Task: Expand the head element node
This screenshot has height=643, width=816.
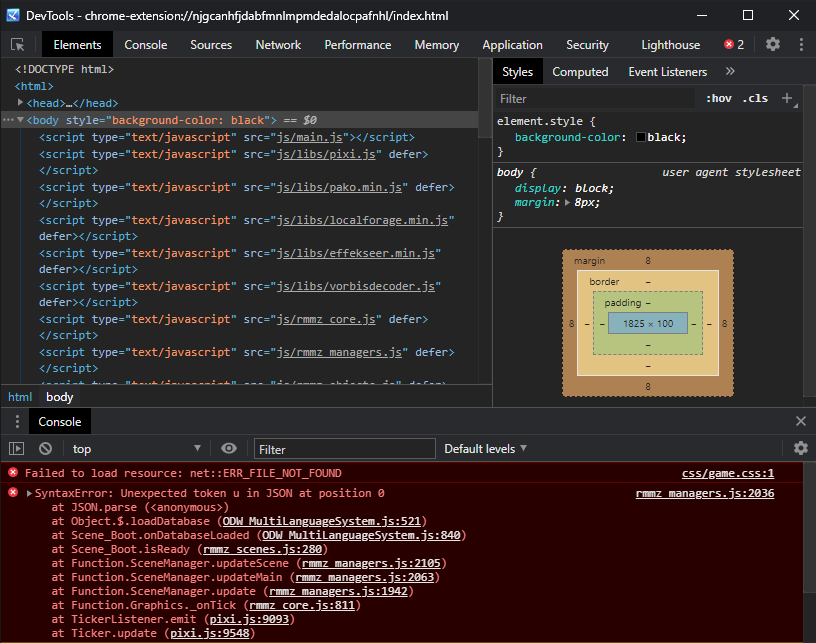Action: [x=20, y=102]
